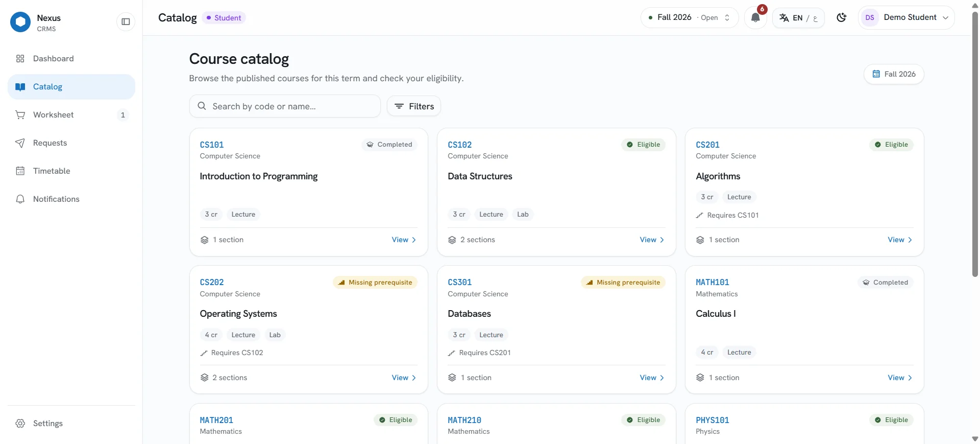Viewport: 980px width, 444px height.
Task: Click the Nexus CRMS logo icon
Action: [20, 22]
